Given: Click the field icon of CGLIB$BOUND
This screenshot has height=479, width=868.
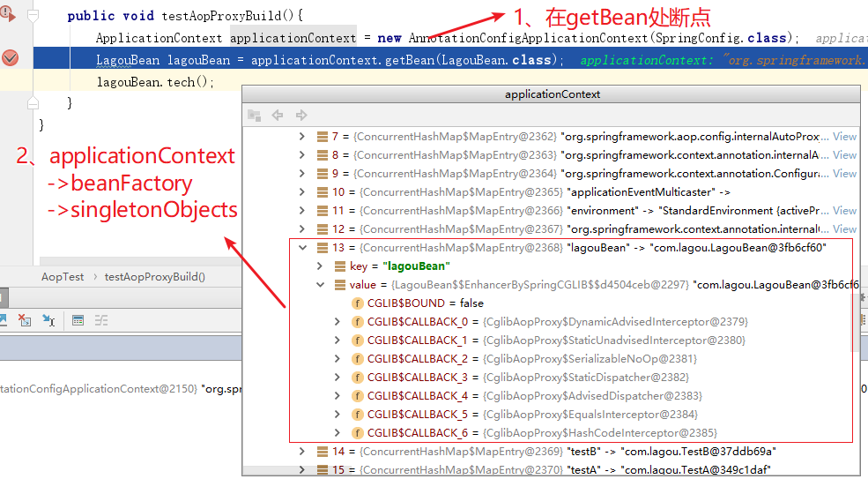Looking at the screenshot, I should click(x=358, y=303).
